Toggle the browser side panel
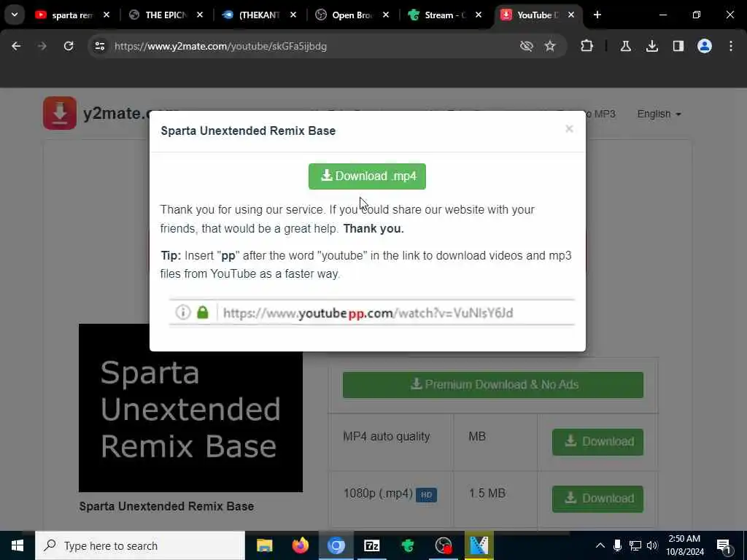747x560 pixels. (x=678, y=46)
